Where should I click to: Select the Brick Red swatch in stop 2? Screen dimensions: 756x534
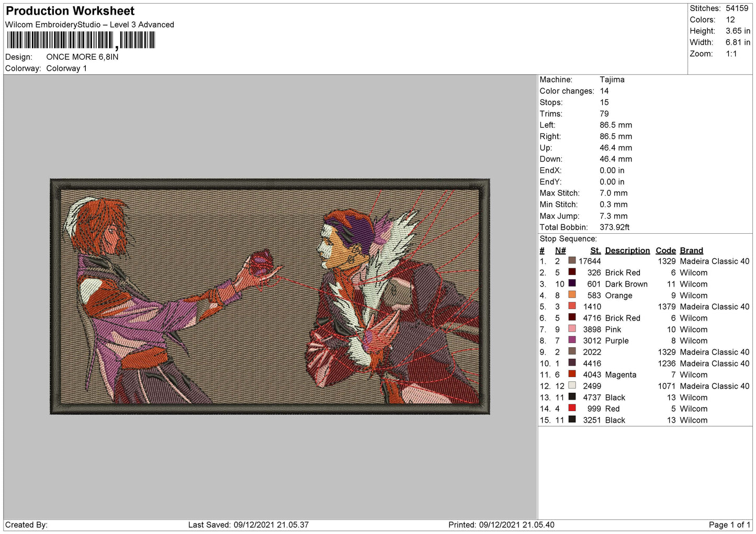pos(572,272)
